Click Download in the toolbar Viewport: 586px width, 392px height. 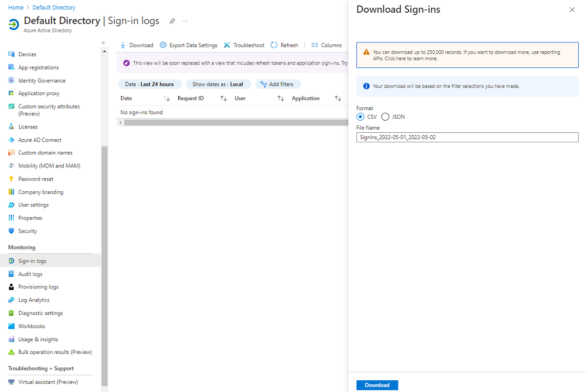(x=137, y=45)
